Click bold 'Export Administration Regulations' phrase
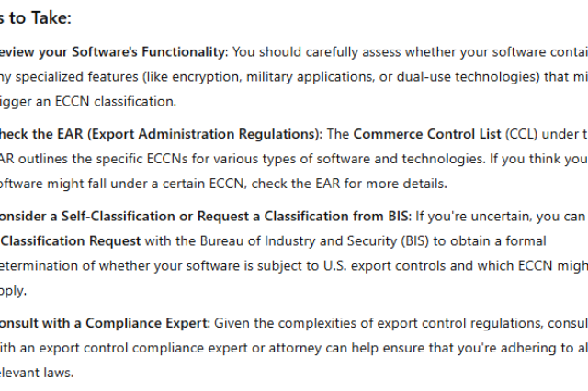Image resolution: width=588 pixels, height=391 pixels. click(x=203, y=134)
